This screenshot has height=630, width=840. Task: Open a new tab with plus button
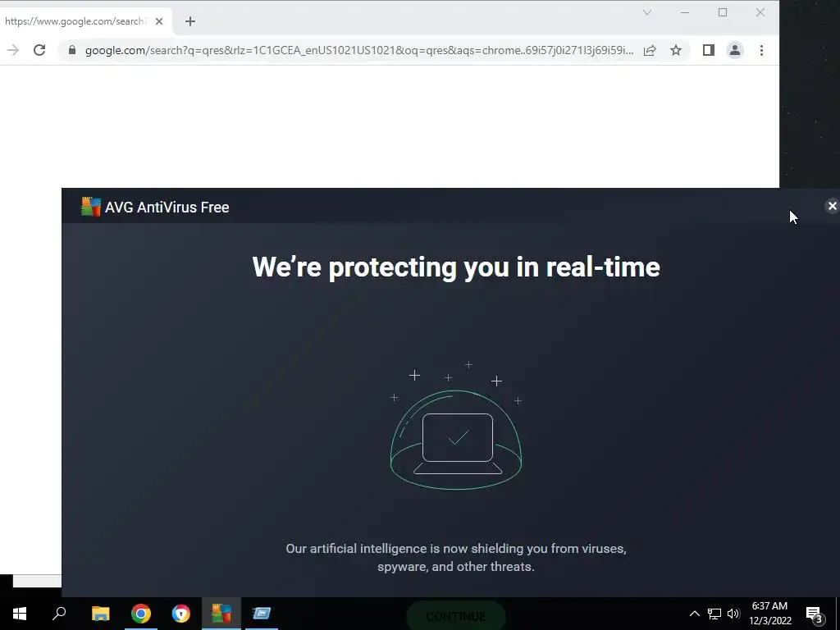tap(190, 21)
